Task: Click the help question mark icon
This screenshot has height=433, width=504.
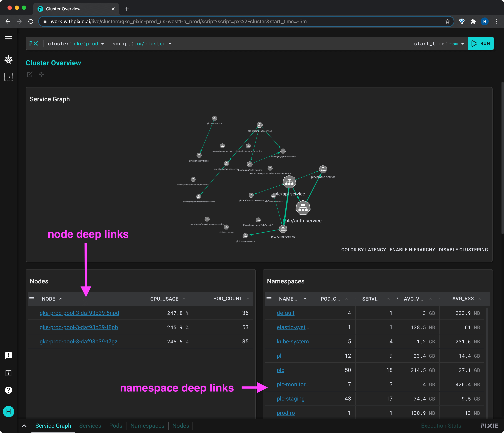Action: [x=9, y=390]
